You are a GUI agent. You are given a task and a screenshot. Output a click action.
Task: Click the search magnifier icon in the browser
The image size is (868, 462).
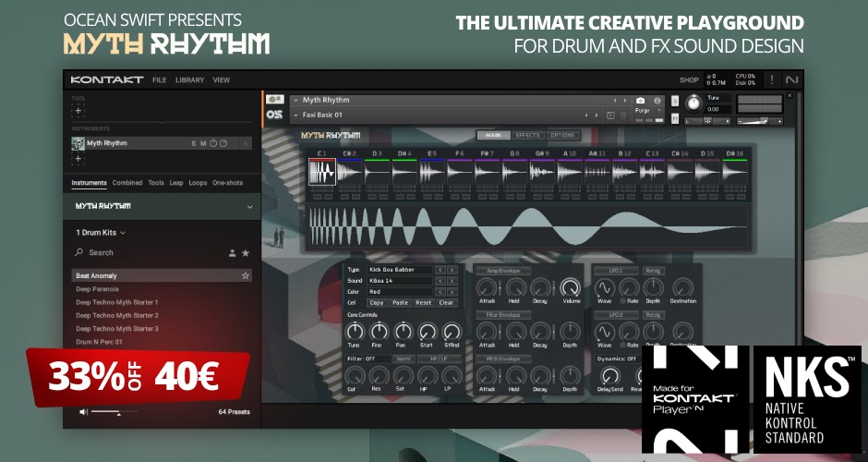[79, 252]
